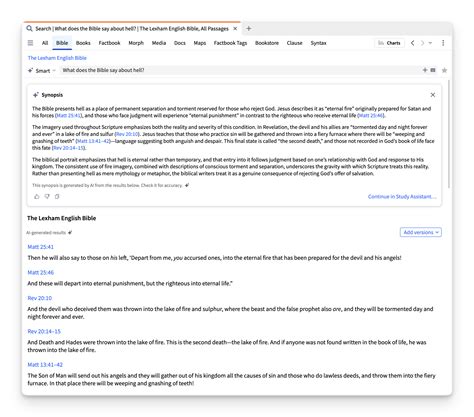Click the verse text beginning 'Then he will also say'
The height and width of the screenshot is (417, 474).
[x=214, y=258]
